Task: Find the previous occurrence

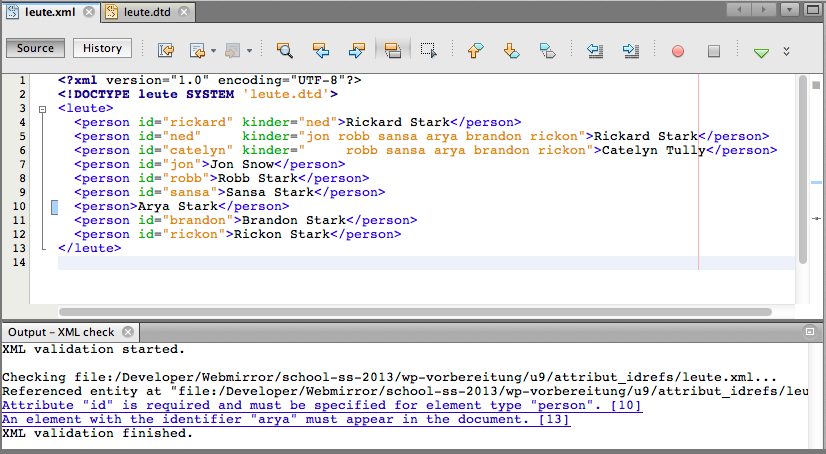Action: click(321, 51)
